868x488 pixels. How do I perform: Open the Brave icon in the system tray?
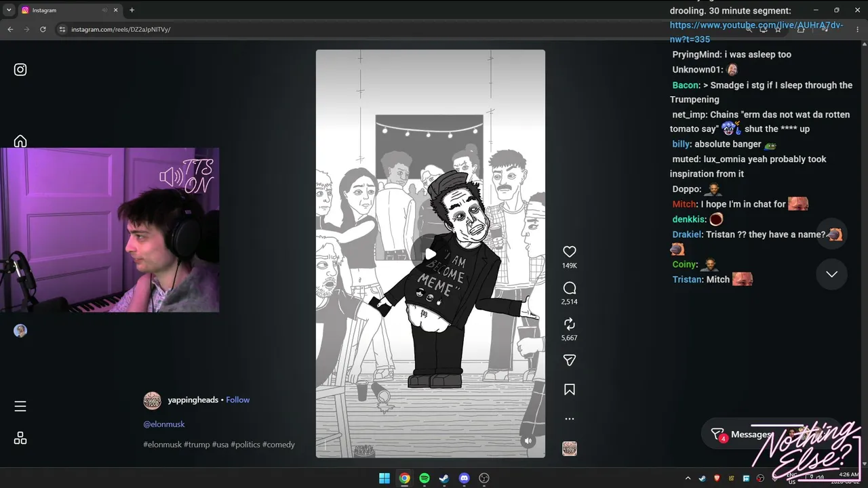tap(717, 479)
